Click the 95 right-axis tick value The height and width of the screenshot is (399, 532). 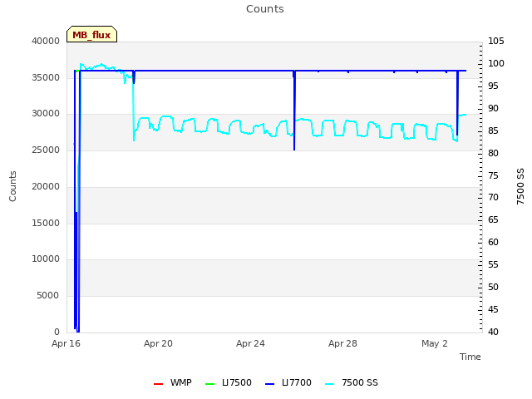click(x=493, y=86)
